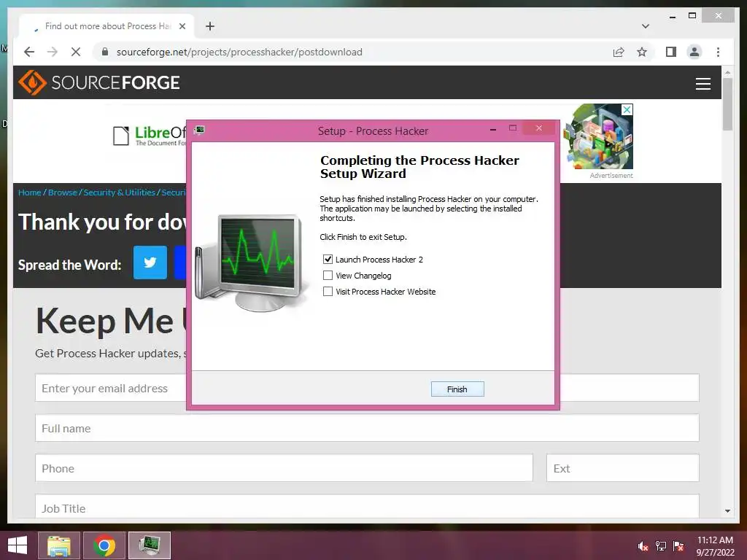Share on Twitter button

point(150,262)
